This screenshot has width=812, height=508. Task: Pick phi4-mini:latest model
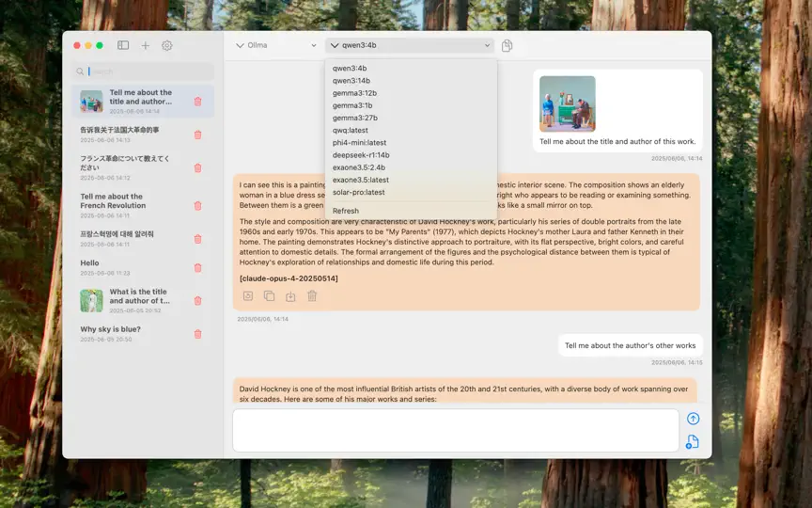[412, 143]
